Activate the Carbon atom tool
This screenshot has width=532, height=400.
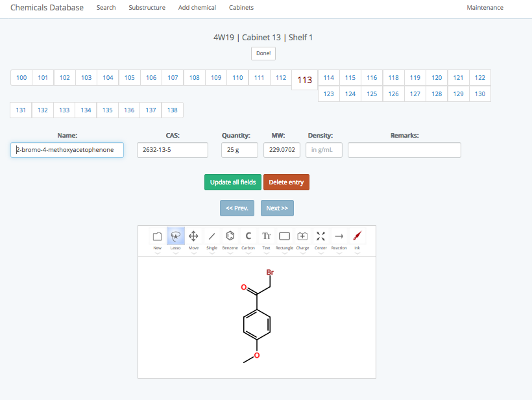pos(248,236)
